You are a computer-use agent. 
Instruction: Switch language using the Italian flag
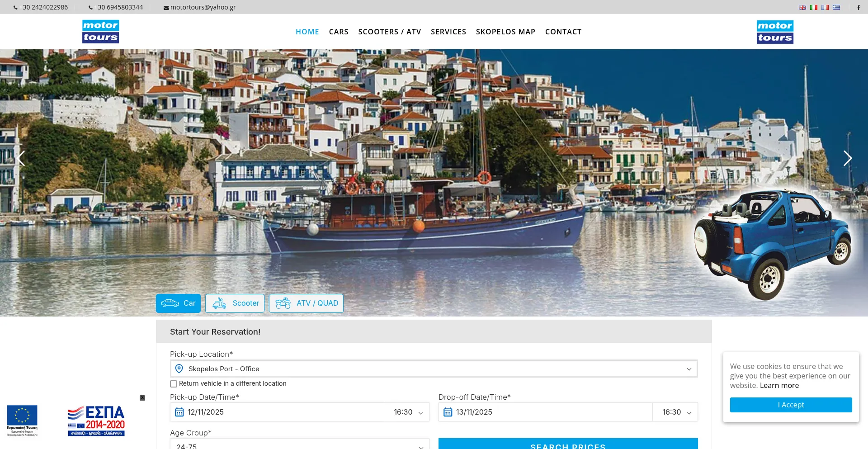[x=814, y=7]
